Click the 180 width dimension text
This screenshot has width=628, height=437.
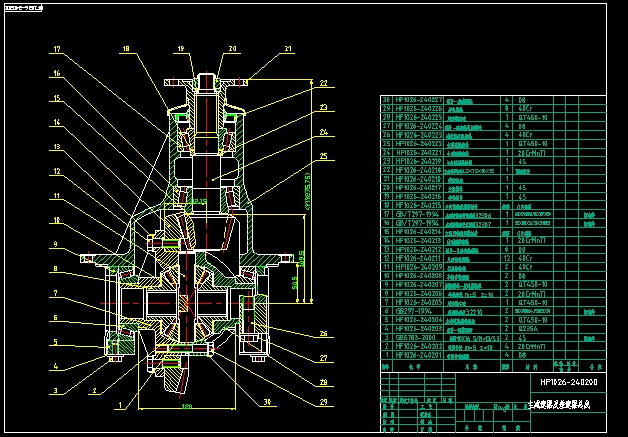[185, 408]
